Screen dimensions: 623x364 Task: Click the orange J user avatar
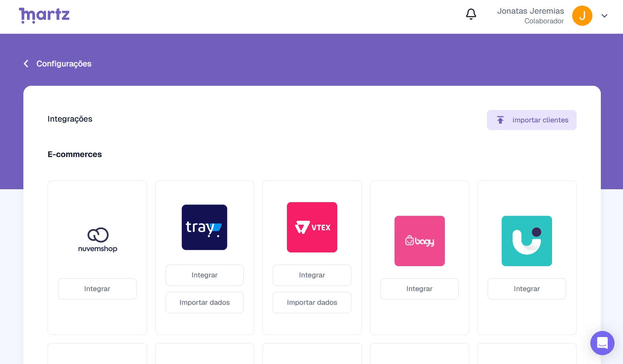point(582,16)
